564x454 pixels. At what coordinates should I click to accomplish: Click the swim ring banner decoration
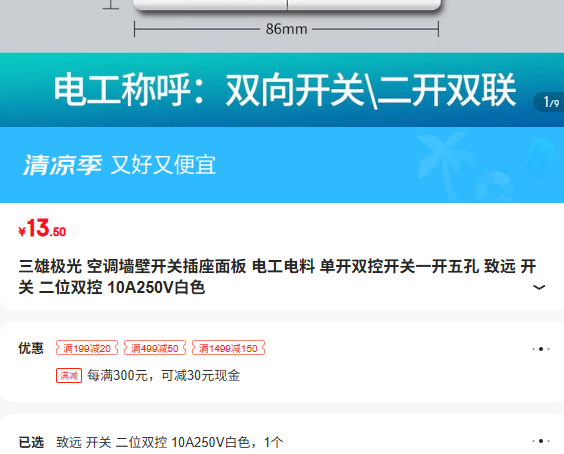(495, 187)
